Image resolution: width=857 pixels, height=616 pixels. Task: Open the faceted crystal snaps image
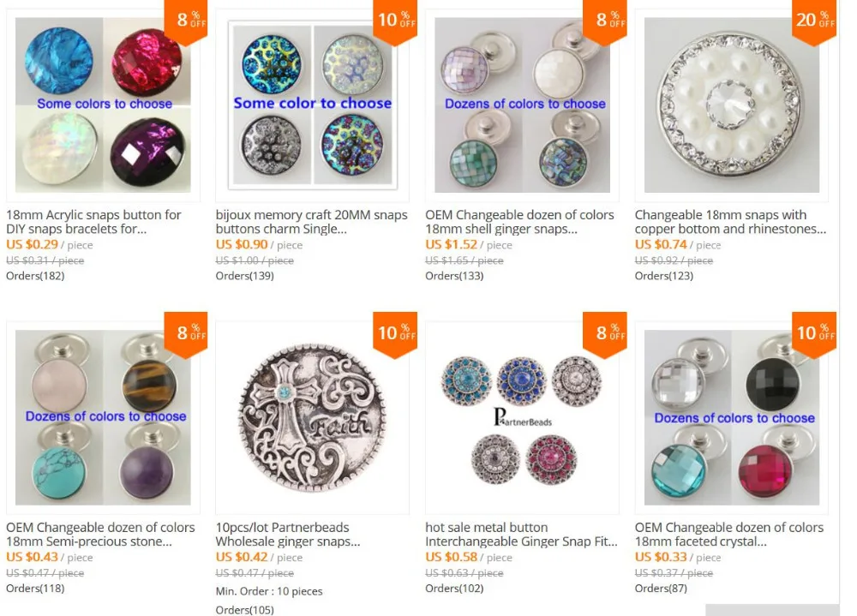coord(731,417)
